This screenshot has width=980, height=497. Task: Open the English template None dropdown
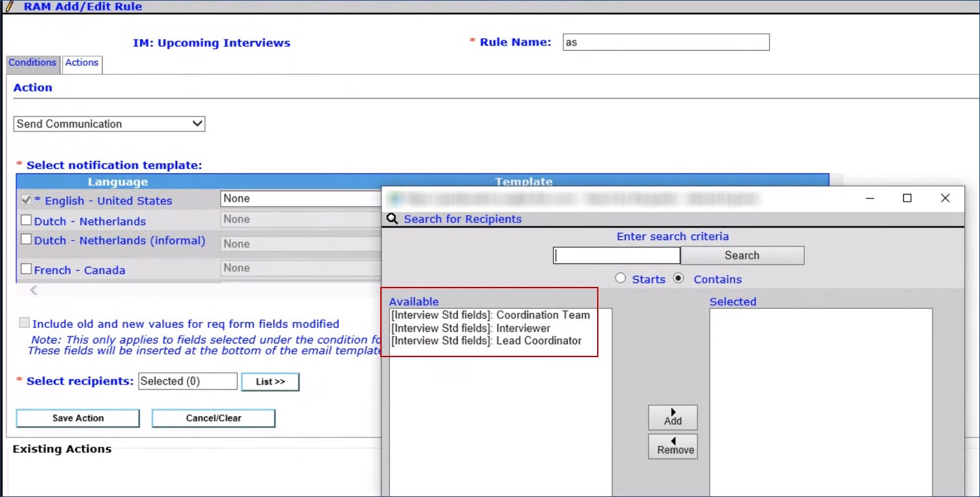pyautogui.click(x=301, y=198)
